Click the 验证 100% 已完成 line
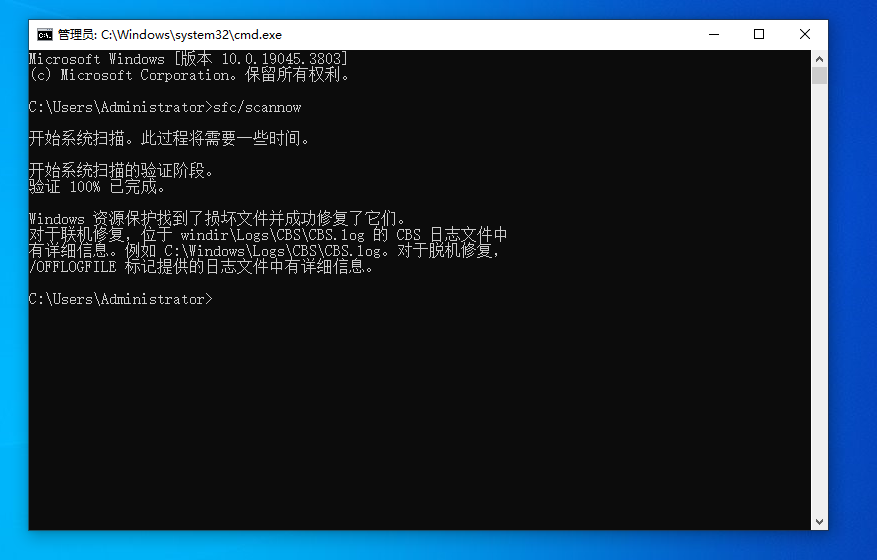Screen dimensions: 877x560 click(97, 187)
